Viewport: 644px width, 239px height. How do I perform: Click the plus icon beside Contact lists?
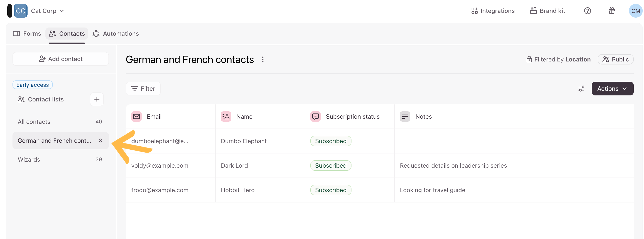pos(97,99)
